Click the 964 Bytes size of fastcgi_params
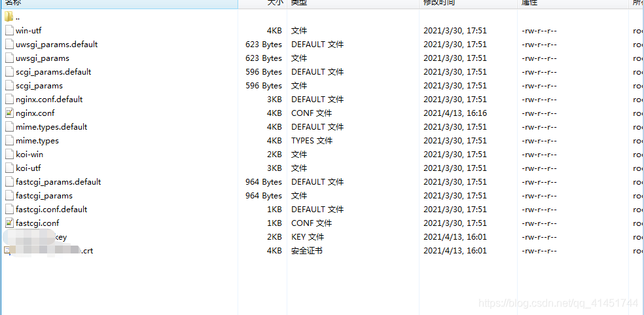 pos(264,196)
